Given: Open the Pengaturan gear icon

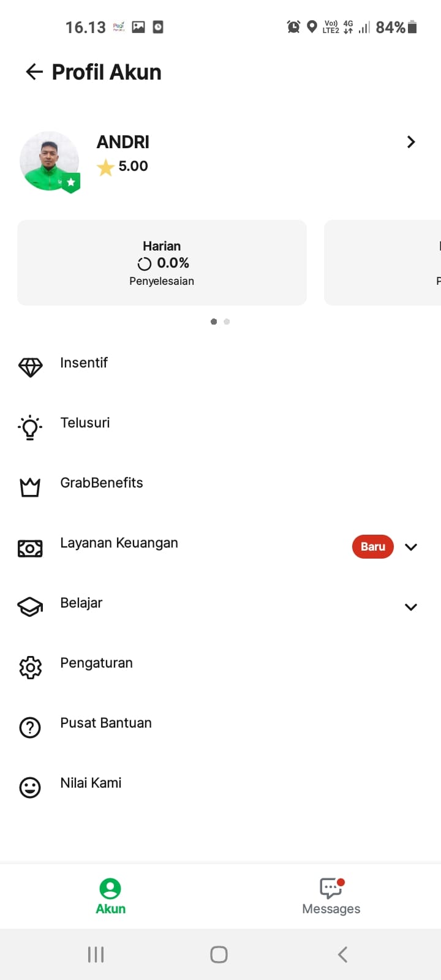Looking at the screenshot, I should click(30, 667).
